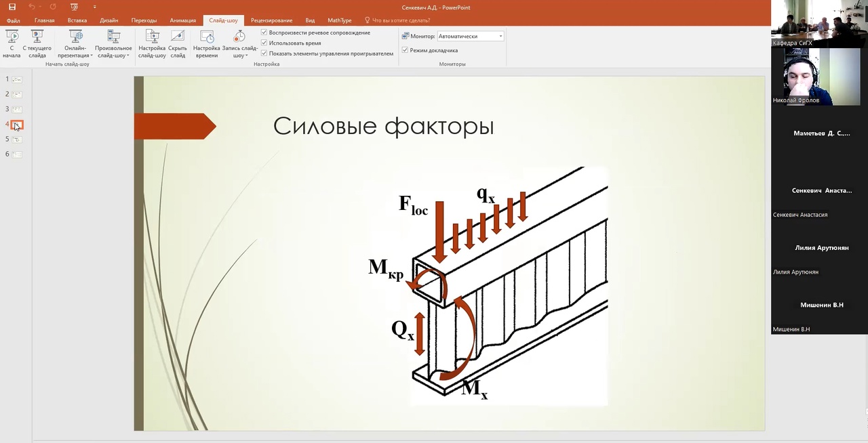Viewport: 868px width, 443px height.
Task: Switch to the Рецензирование ribbon tab
Action: tap(272, 20)
